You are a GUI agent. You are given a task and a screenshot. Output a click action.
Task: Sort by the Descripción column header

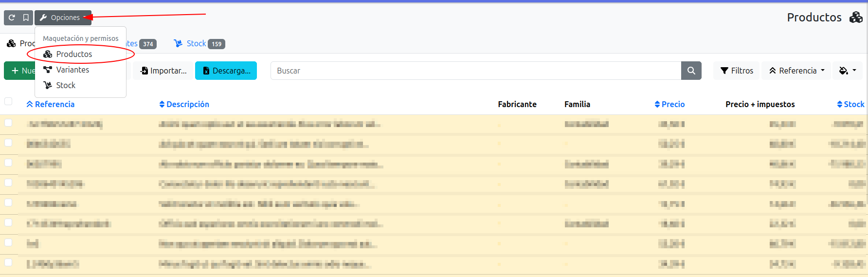[x=184, y=104]
